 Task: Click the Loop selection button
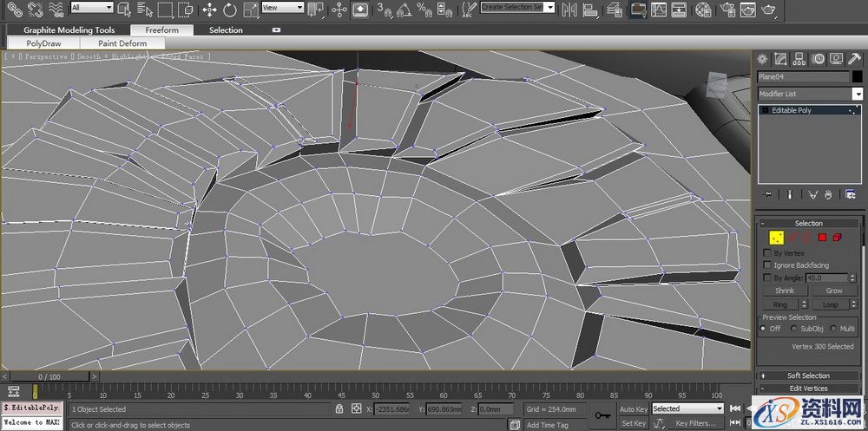pos(831,304)
